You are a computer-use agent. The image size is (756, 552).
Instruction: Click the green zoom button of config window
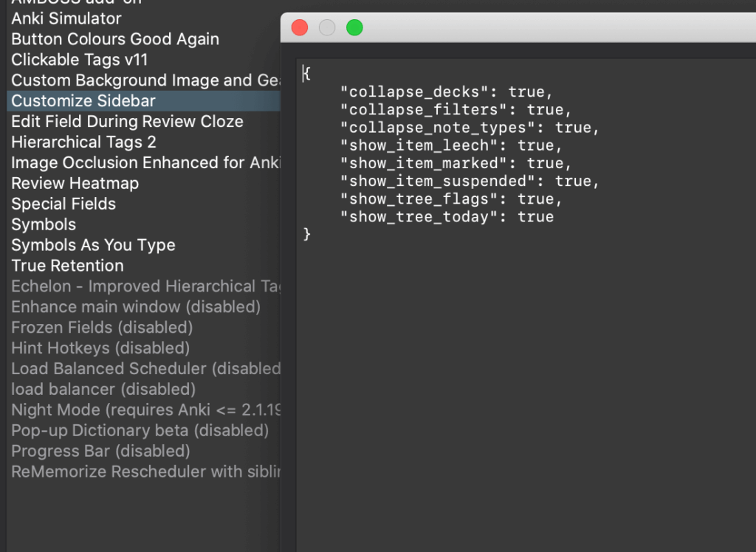354,27
